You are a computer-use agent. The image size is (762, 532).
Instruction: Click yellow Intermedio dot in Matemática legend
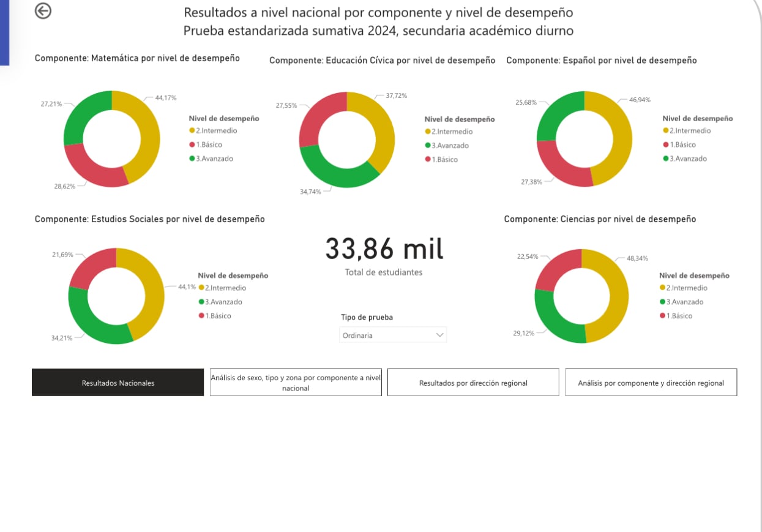click(x=192, y=131)
